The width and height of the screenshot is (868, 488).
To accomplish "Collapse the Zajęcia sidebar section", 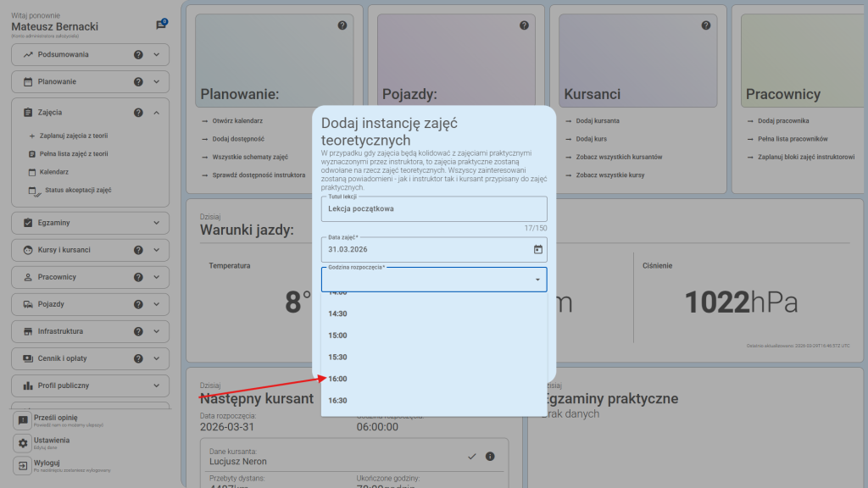I will click(x=156, y=113).
